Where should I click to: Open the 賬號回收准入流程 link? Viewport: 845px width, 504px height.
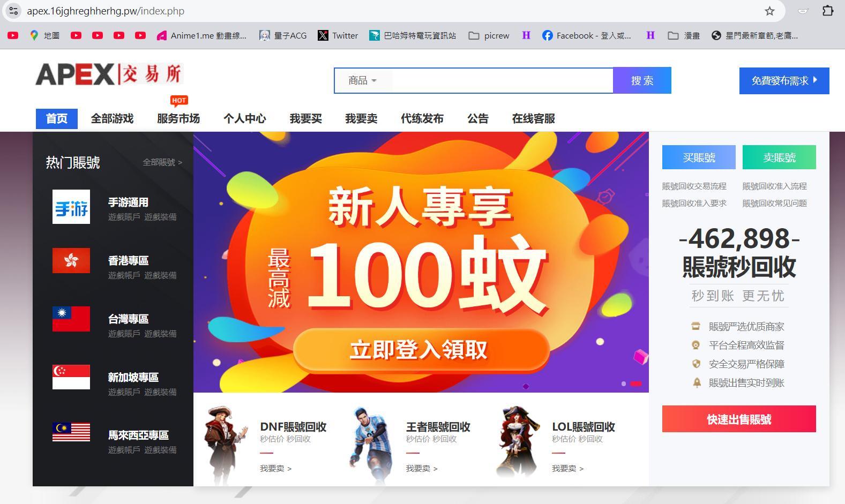(775, 186)
